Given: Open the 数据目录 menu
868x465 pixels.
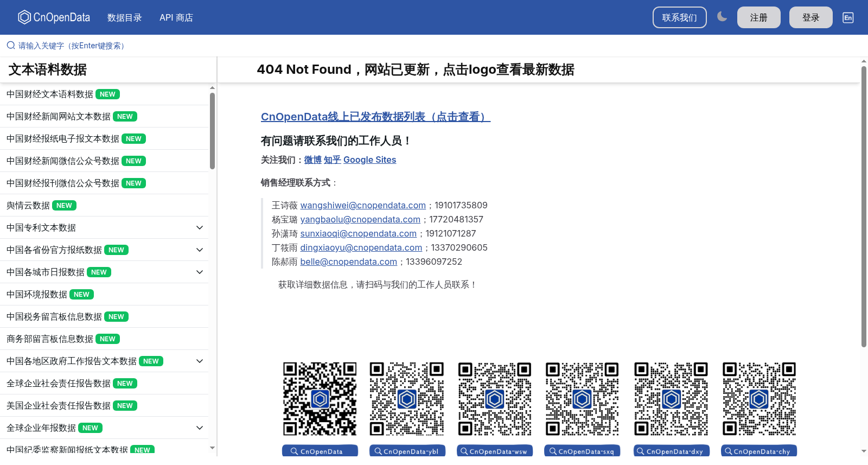Looking at the screenshot, I should (125, 17).
